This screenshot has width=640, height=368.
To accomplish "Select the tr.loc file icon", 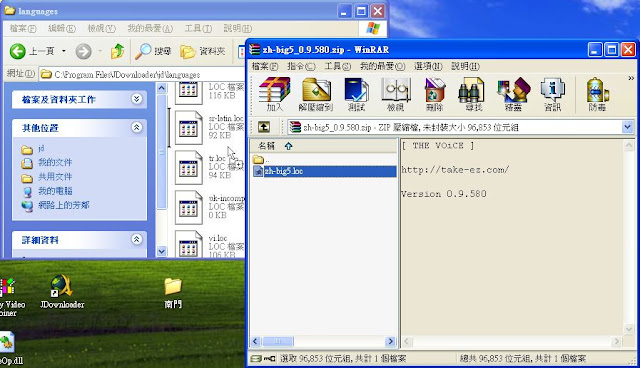I will (189, 167).
